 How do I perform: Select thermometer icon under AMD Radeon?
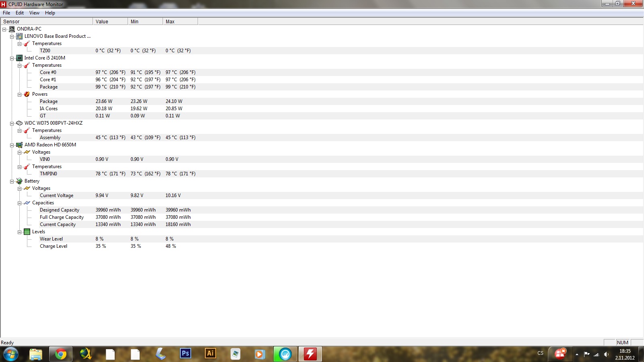coord(27,167)
